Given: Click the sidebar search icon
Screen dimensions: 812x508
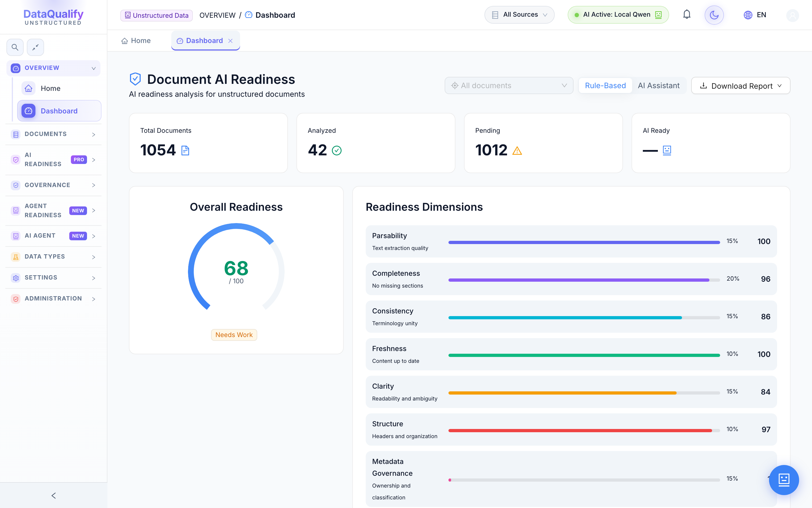Looking at the screenshot, I should [x=15, y=47].
